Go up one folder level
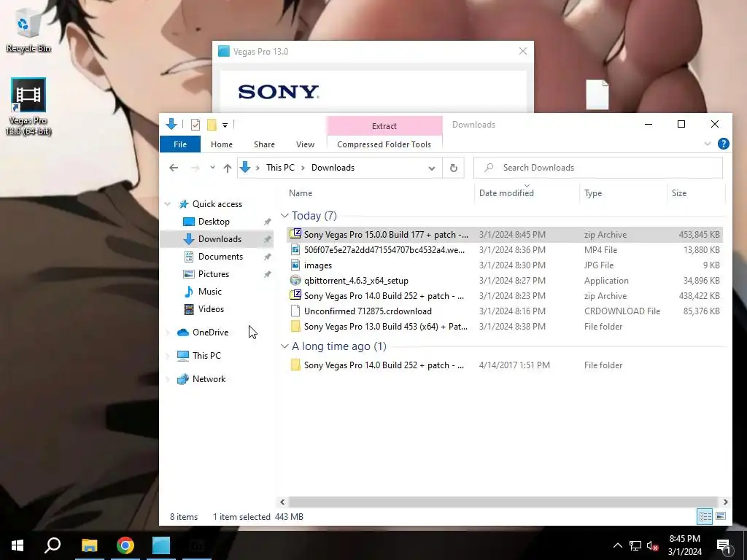Screen dimensions: 747x560 (228, 168)
